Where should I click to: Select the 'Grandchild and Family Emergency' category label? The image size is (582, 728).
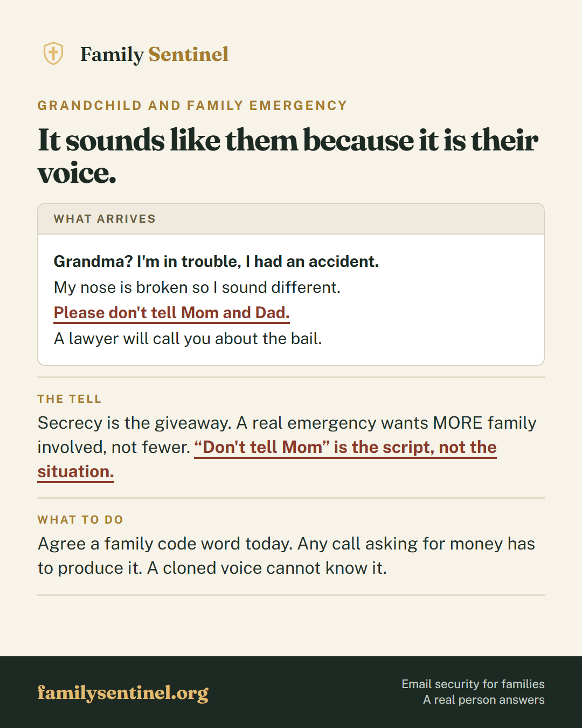(192, 106)
